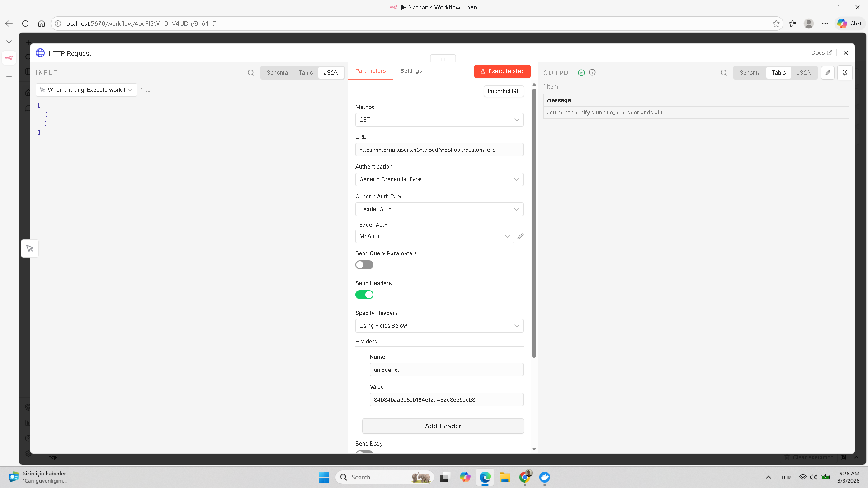
Task: Open Docs external link icon
Action: (830, 53)
